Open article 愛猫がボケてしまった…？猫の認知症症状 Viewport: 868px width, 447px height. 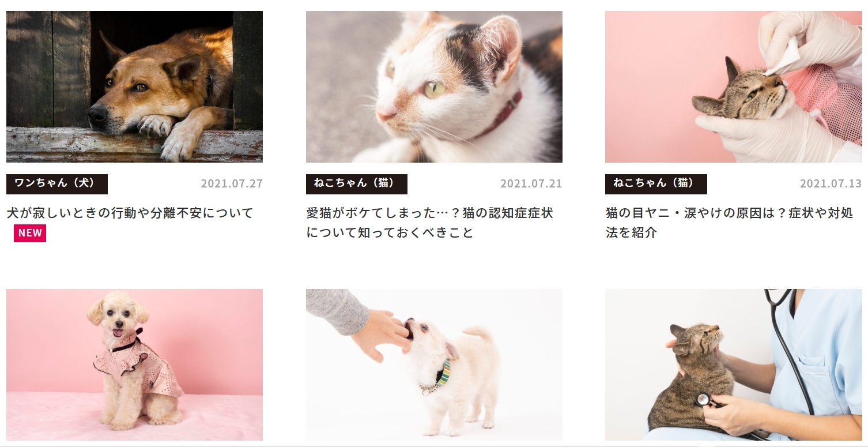click(x=429, y=213)
